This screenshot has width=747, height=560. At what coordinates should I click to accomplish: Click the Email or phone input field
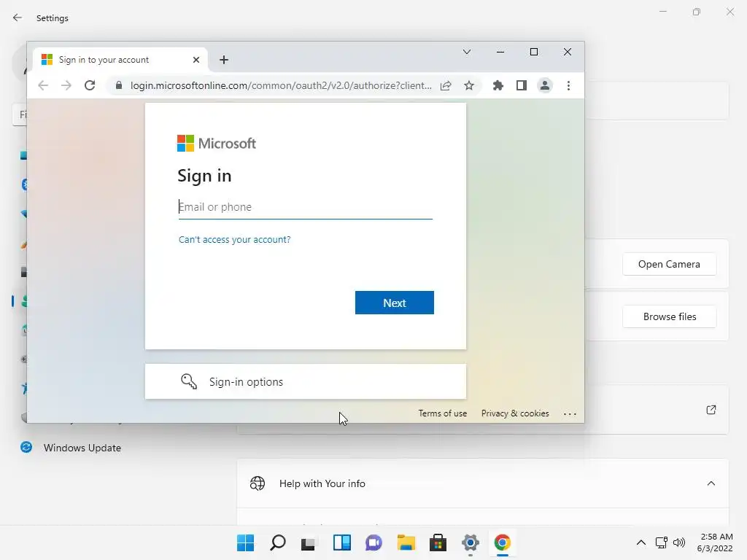point(306,207)
